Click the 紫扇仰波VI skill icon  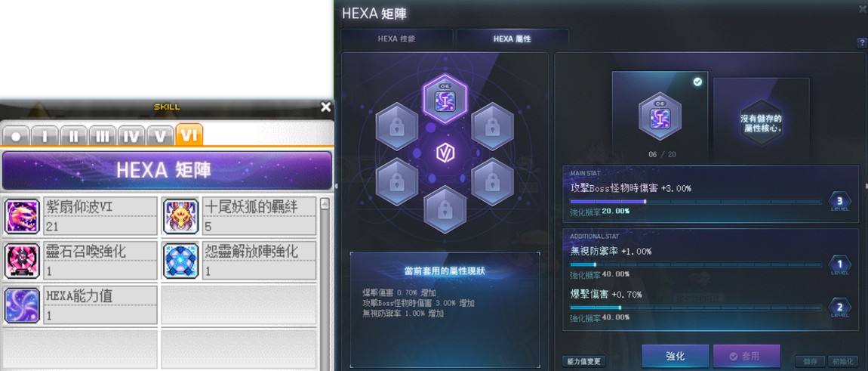tap(22, 216)
